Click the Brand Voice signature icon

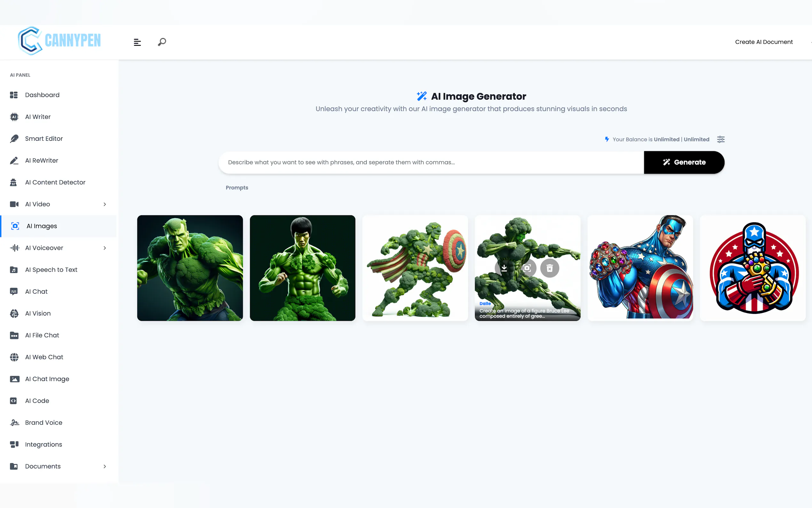point(14,423)
